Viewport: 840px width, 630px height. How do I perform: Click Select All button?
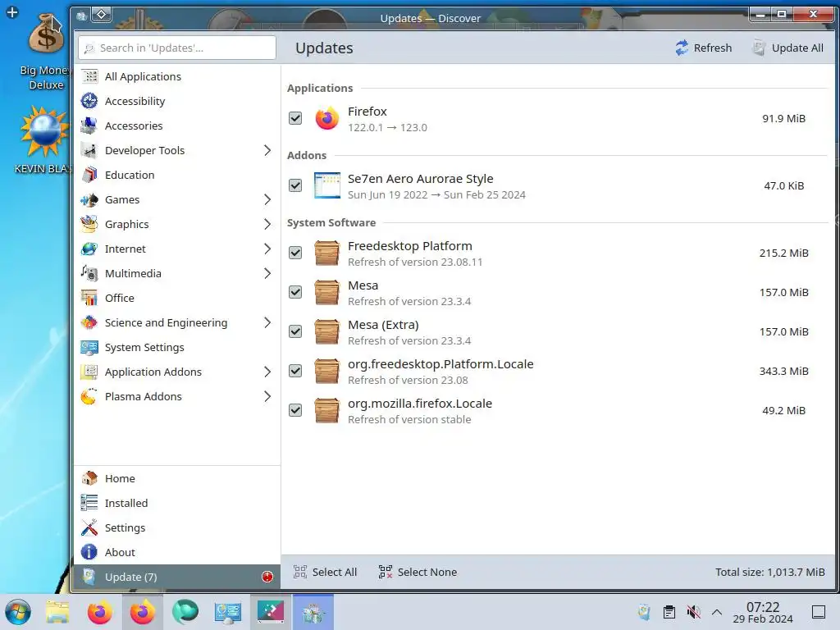325,572
